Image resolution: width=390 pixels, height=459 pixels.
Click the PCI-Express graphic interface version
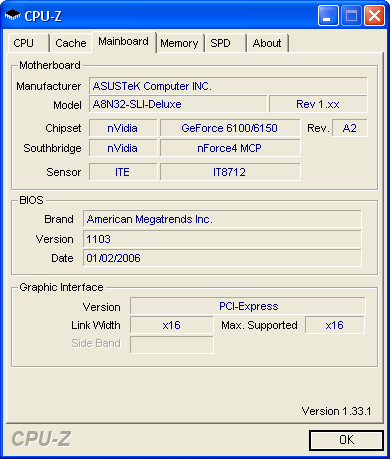pyautogui.click(x=248, y=306)
